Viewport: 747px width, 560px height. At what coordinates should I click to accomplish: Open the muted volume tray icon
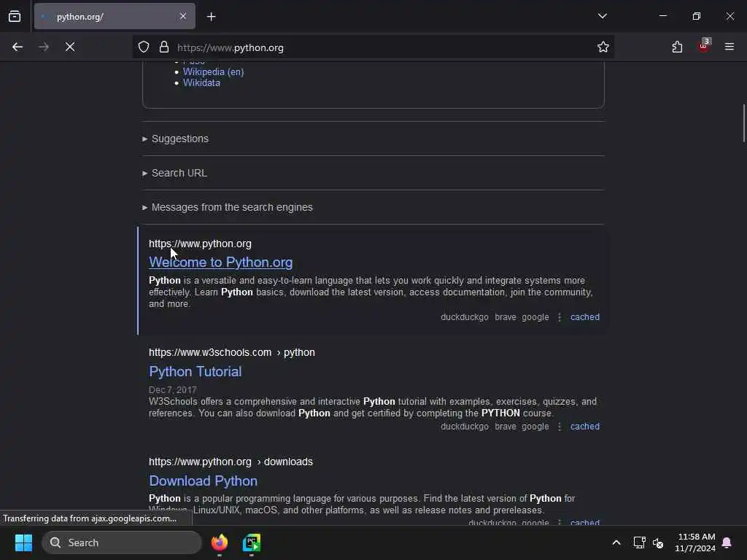click(659, 542)
